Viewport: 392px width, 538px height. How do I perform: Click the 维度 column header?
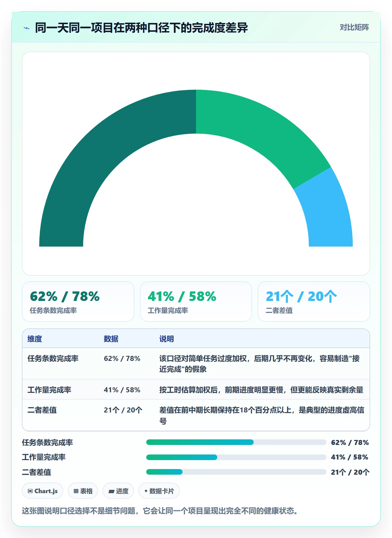(x=35, y=339)
